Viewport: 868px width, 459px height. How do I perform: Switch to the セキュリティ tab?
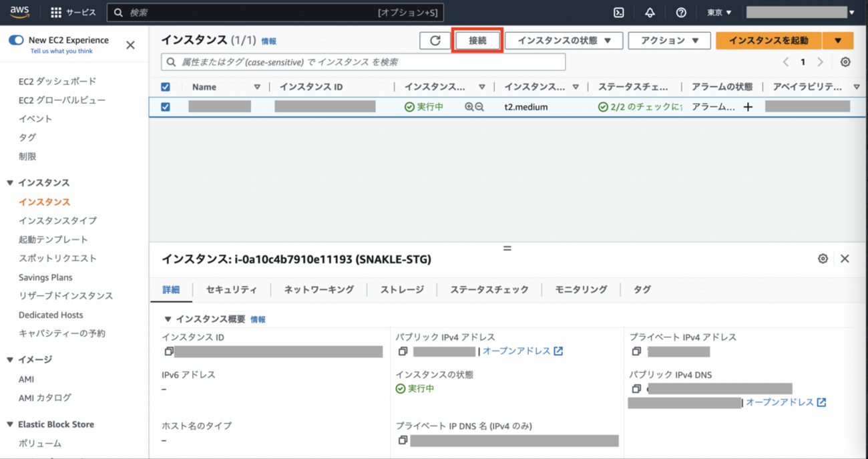[231, 289]
